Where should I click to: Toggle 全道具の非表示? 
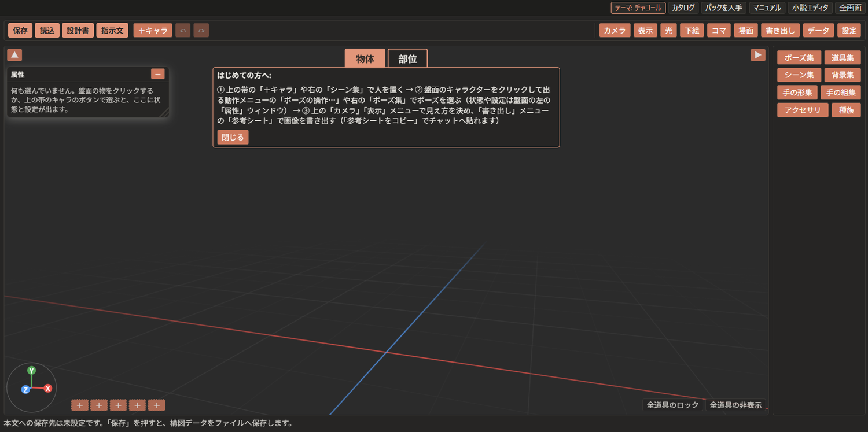[x=735, y=405]
